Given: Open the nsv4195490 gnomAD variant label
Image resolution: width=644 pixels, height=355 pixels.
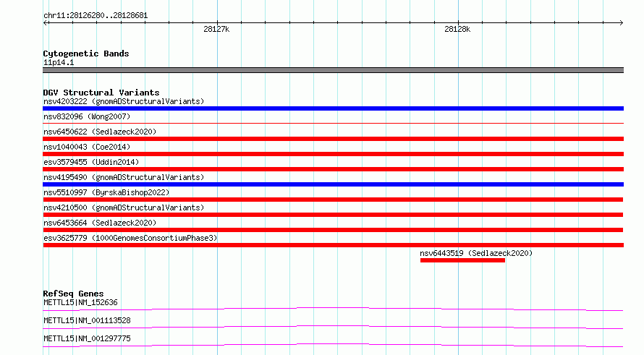Looking at the screenshot, I should [x=124, y=177].
